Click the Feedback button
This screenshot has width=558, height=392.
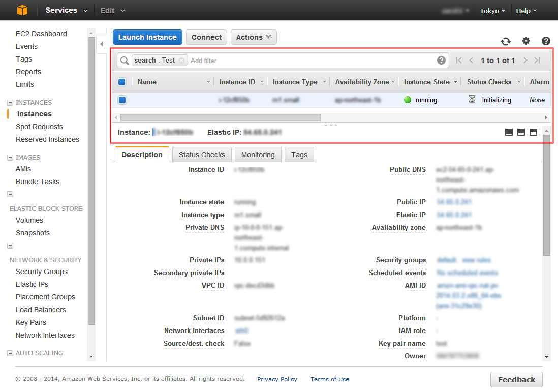point(516,379)
